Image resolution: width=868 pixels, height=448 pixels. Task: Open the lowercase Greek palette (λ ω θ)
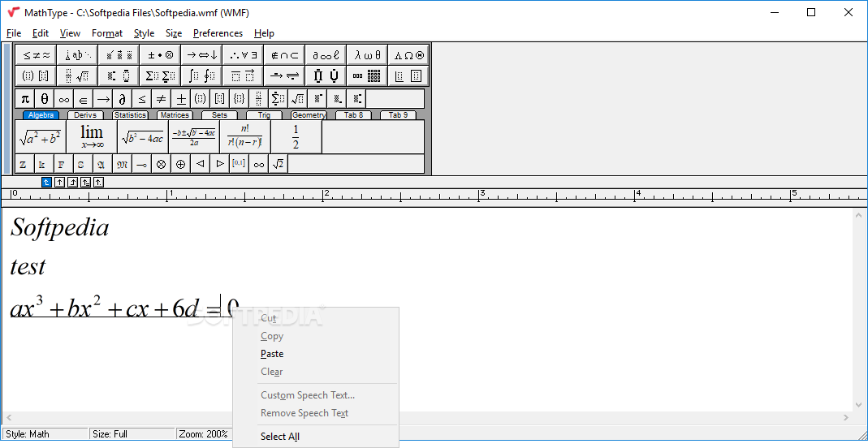(367, 54)
